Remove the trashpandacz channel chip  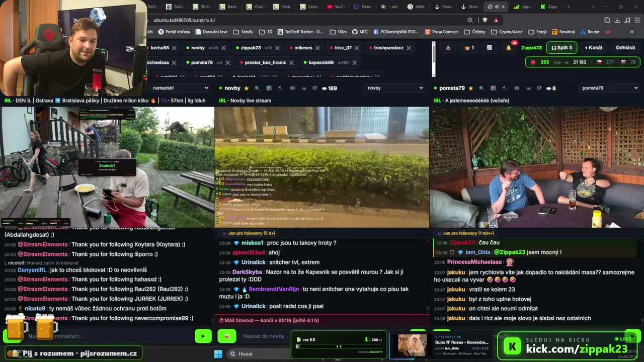click(409, 48)
